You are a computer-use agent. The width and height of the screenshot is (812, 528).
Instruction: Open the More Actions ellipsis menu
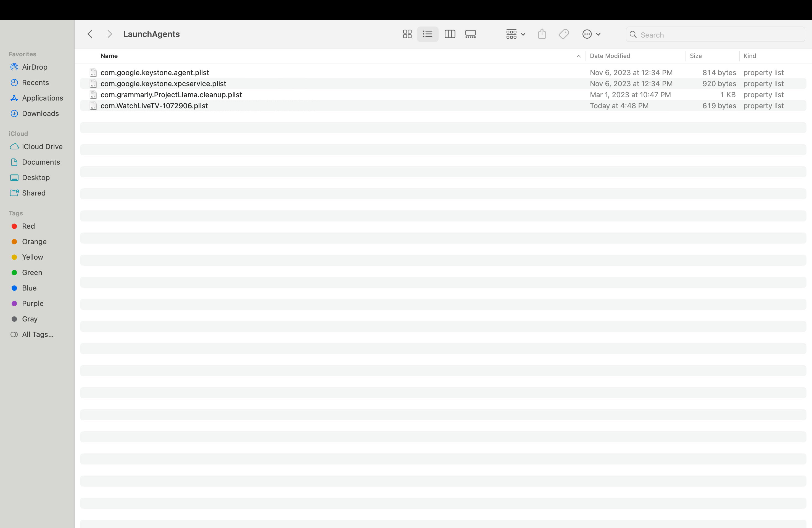coord(591,34)
